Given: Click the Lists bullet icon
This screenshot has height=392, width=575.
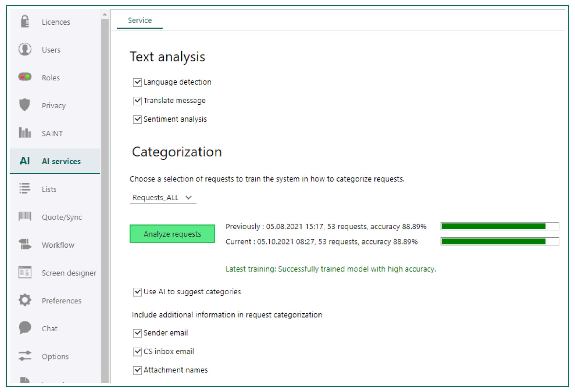Looking at the screenshot, I should tap(25, 188).
